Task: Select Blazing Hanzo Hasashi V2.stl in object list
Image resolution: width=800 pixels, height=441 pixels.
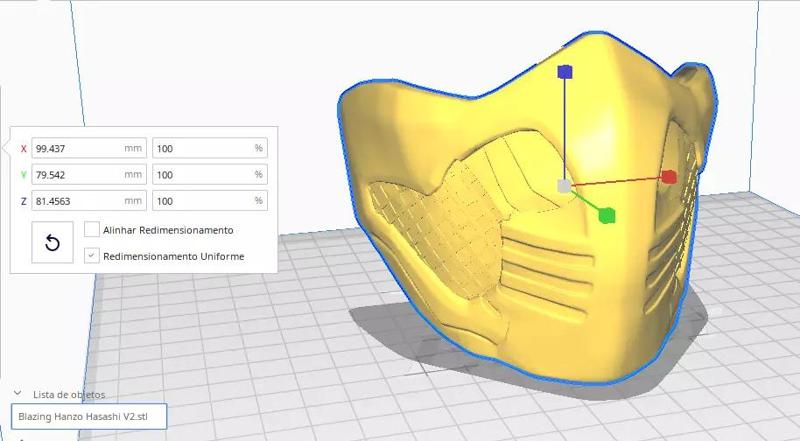Action: (89, 416)
